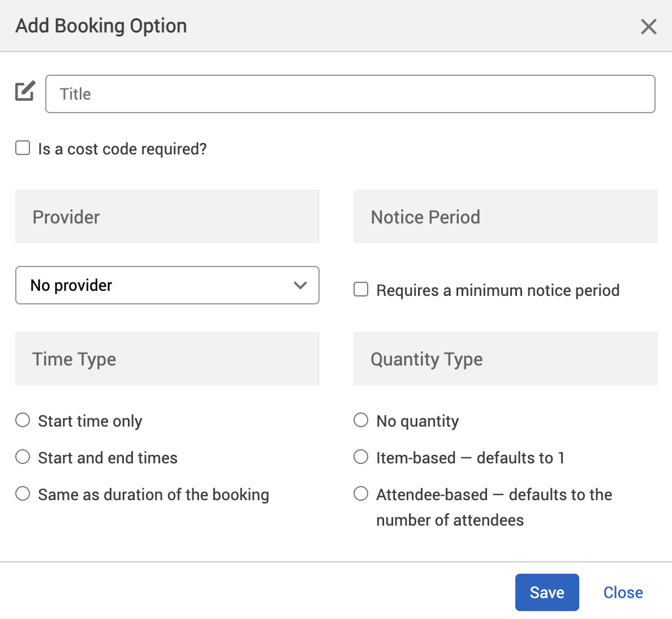Select Same as duration of the booking
The height and width of the screenshot is (619, 672).
coord(22,493)
